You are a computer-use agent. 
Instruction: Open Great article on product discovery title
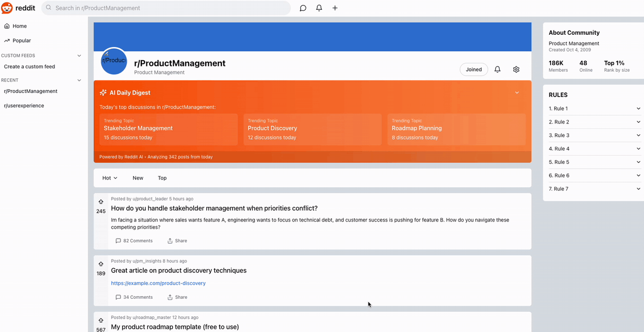(x=179, y=271)
